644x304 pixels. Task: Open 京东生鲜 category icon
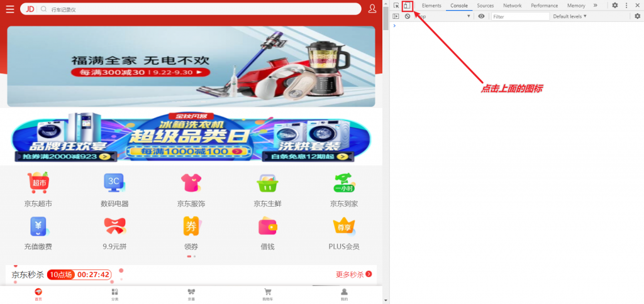point(267,183)
